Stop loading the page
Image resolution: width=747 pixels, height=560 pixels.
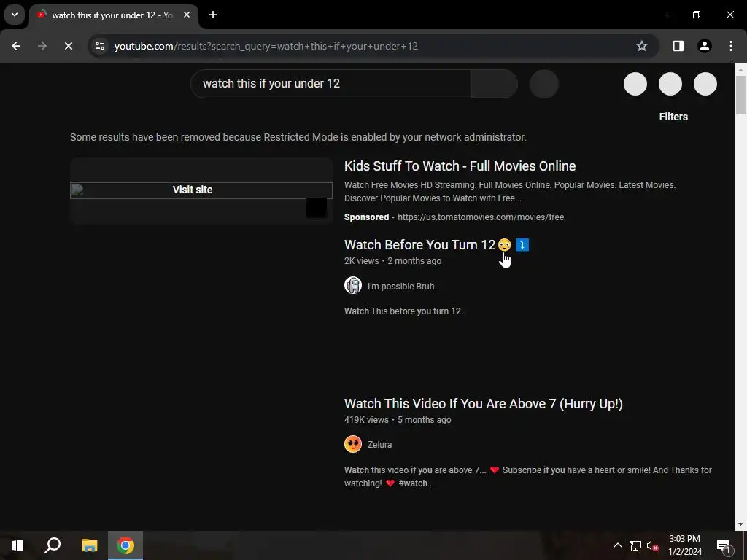[69, 46]
